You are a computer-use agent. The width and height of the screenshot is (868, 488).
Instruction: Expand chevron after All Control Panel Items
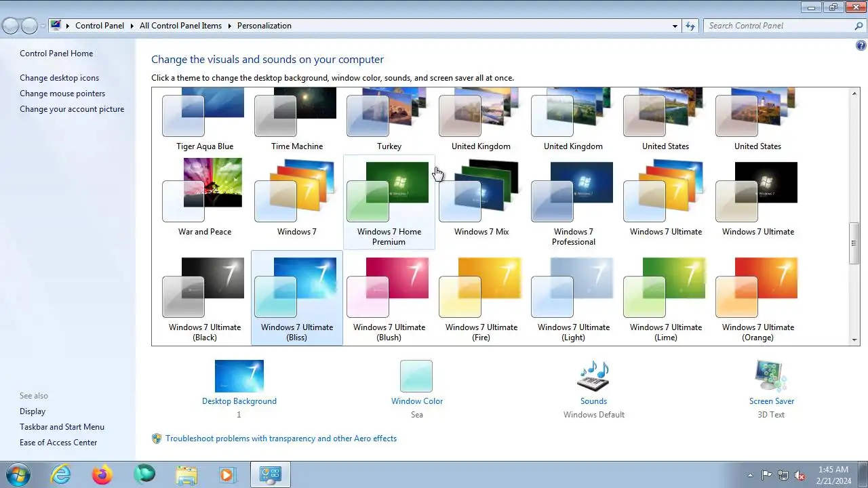(230, 26)
